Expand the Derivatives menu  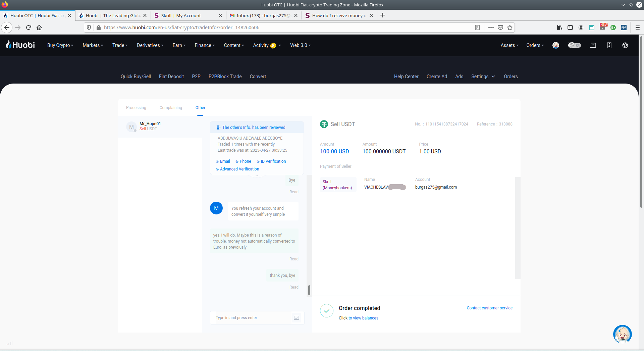click(x=150, y=45)
